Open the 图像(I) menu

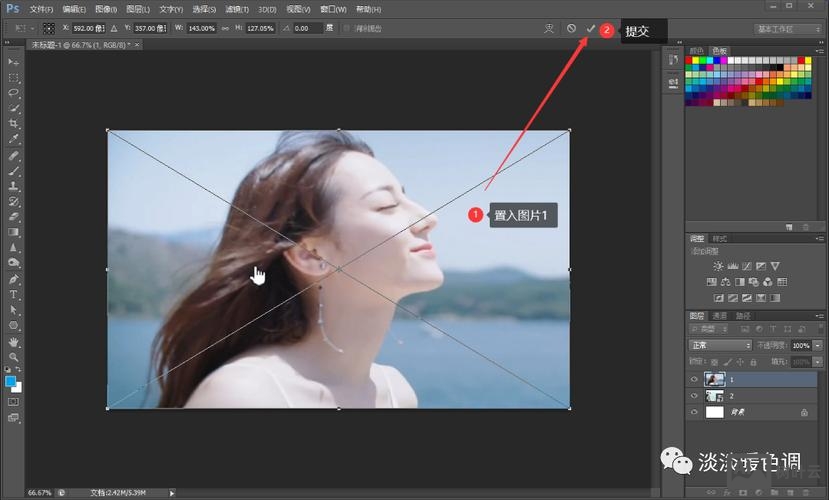105,9
